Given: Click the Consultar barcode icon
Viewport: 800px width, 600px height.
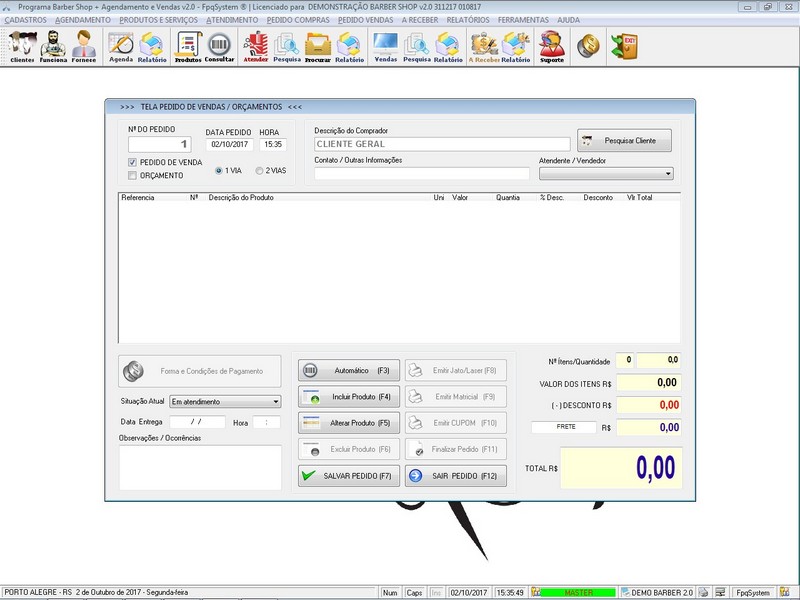Looking at the screenshot, I should click(219, 46).
